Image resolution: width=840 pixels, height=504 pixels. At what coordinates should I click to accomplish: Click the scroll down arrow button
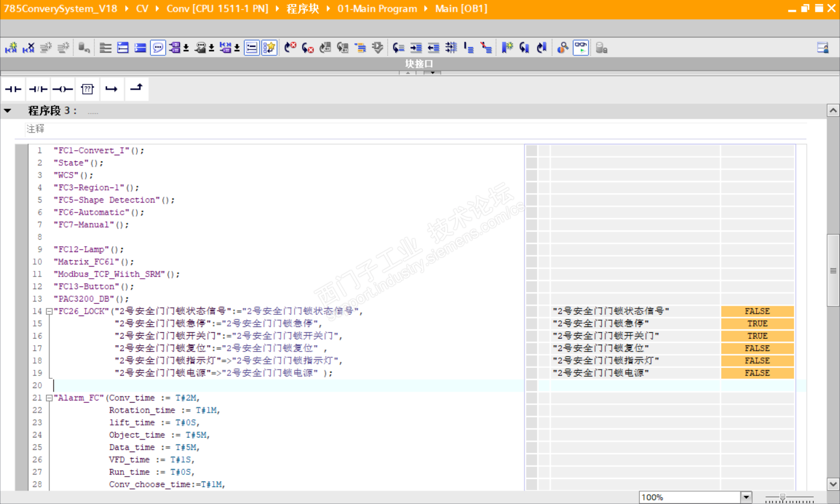[833, 484]
